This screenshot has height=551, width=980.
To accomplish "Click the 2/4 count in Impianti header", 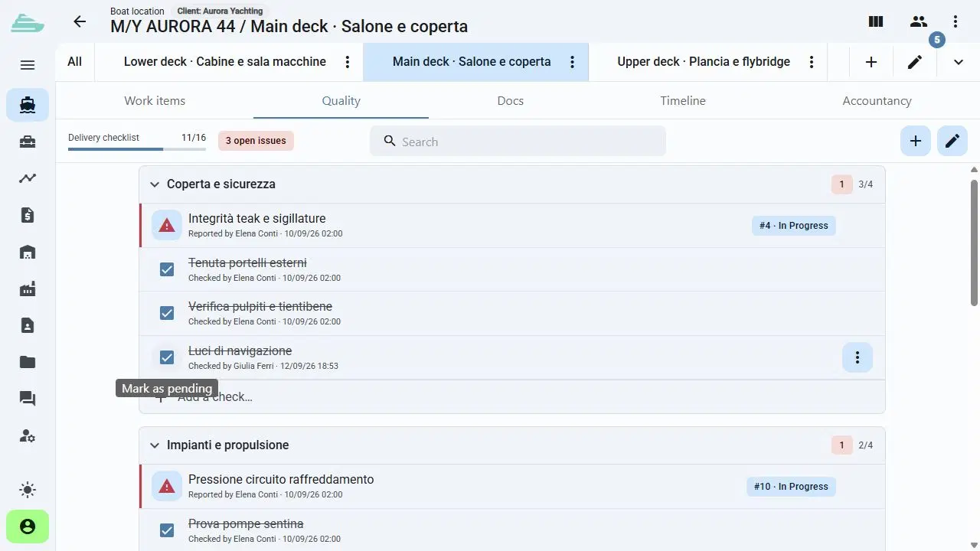I will coord(866,445).
